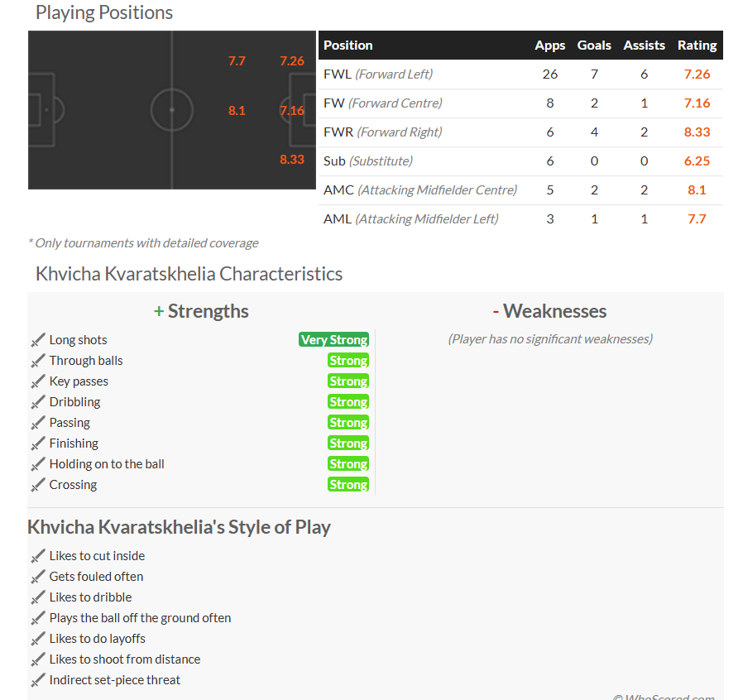
Task: Click the Strong badge beside Through balls
Action: click(348, 361)
